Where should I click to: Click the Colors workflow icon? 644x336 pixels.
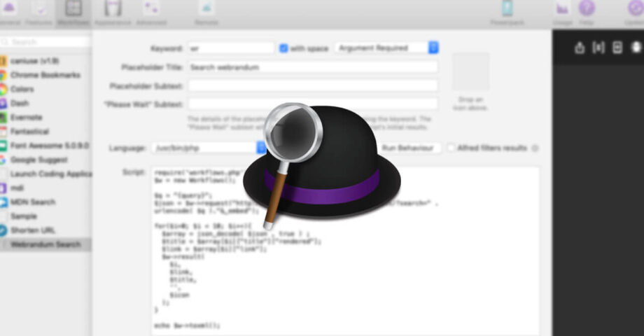[3, 89]
